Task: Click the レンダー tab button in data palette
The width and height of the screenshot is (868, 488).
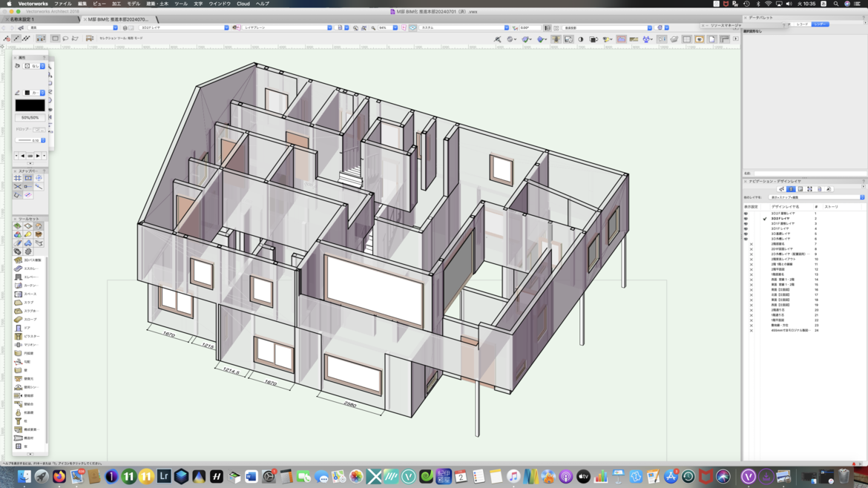Action: 820,24
